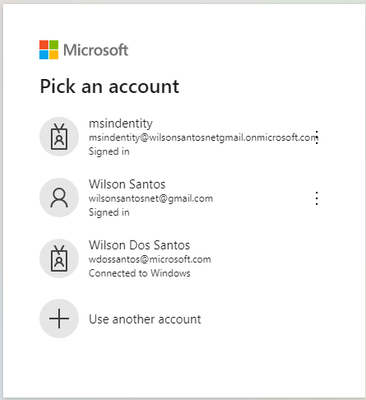Open more options for msindentity account

tap(317, 137)
